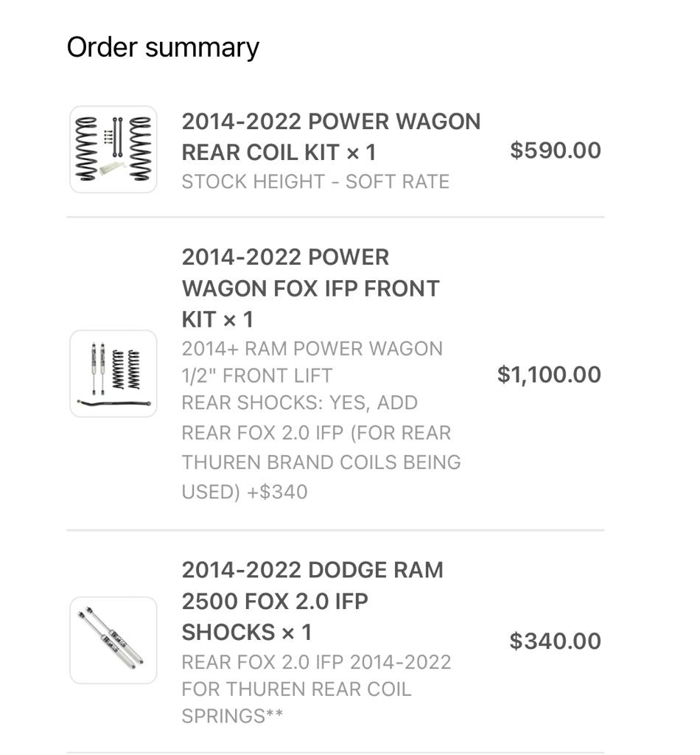Click the Rear Coil Kit product thumbnail
This screenshot has width=700, height=755.
tap(113, 150)
